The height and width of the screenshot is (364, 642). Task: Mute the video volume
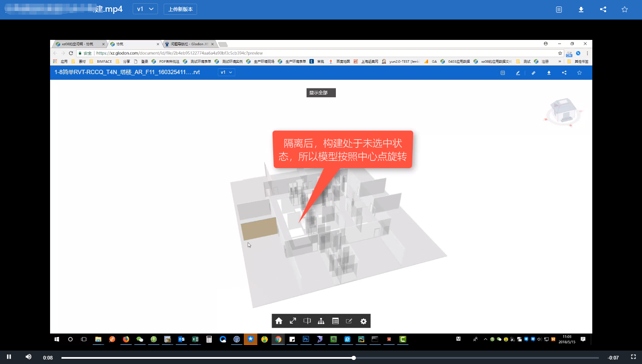(28, 357)
